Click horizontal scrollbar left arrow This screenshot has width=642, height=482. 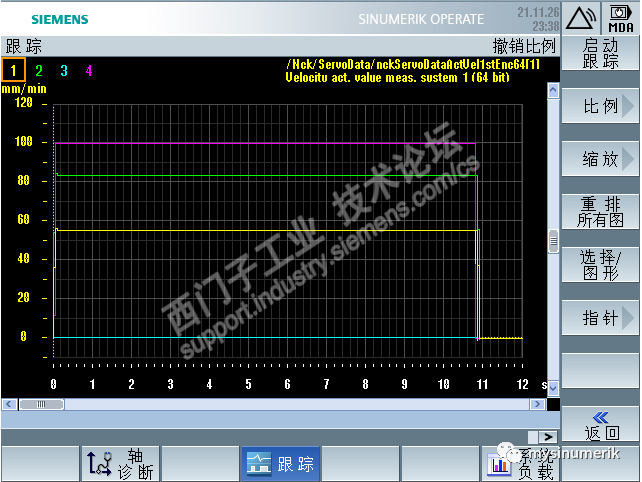click(x=9, y=405)
